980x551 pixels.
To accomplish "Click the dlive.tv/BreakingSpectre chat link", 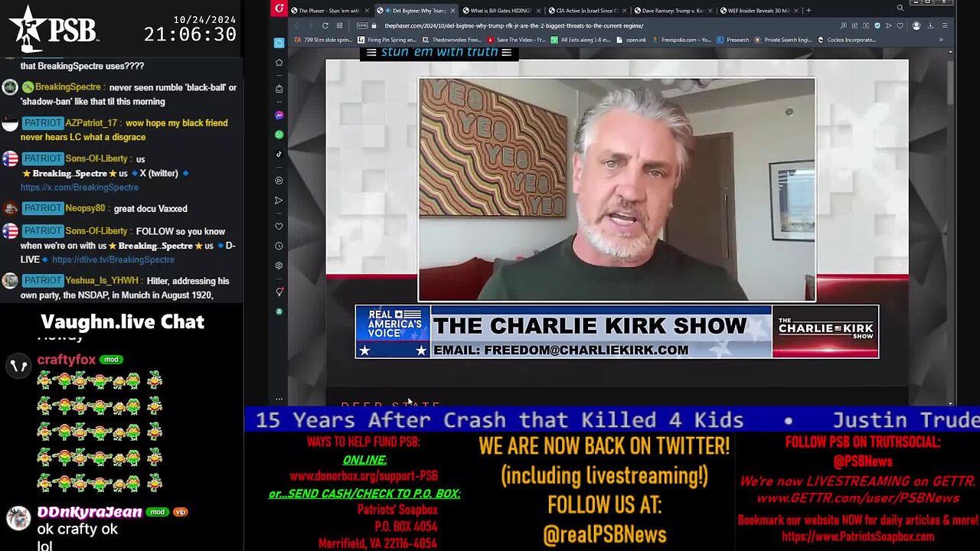I will pos(113,259).
